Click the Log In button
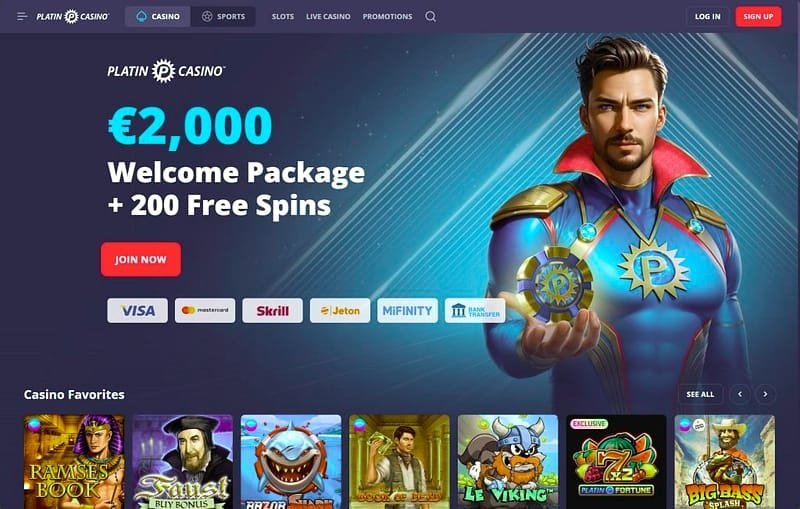This screenshot has width=800, height=509. tap(708, 16)
